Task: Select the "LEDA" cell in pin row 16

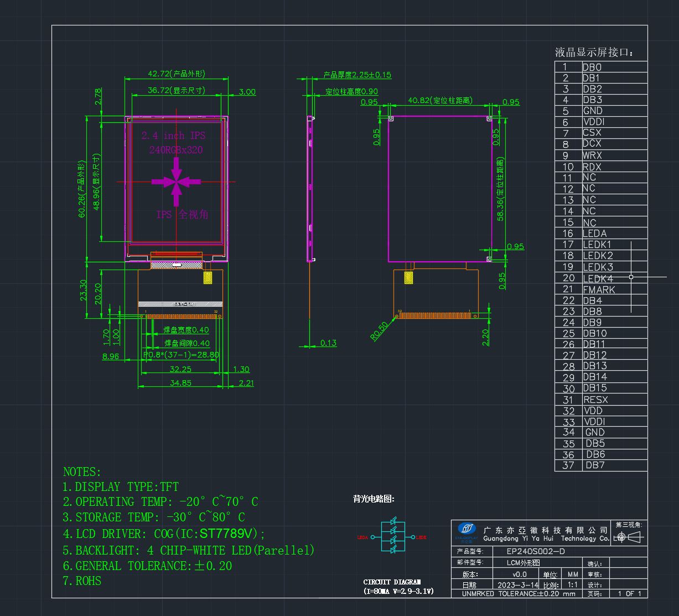Action: pos(594,234)
